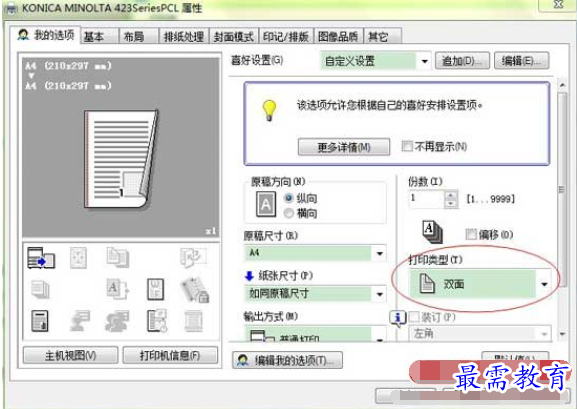The width and height of the screenshot is (577, 409).
Task: Open the 输出方式 dropdown
Action: pyautogui.click(x=379, y=335)
